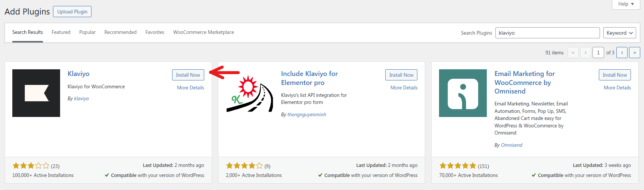
Task: Jump to last page of results
Action: (634, 53)
